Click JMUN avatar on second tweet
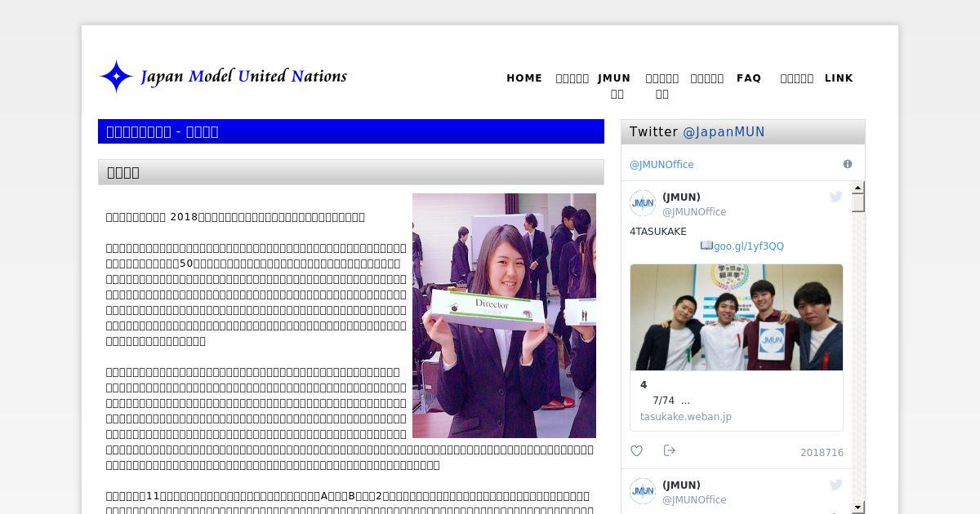The height and width of the screenshot is (514, 980). 643,491
